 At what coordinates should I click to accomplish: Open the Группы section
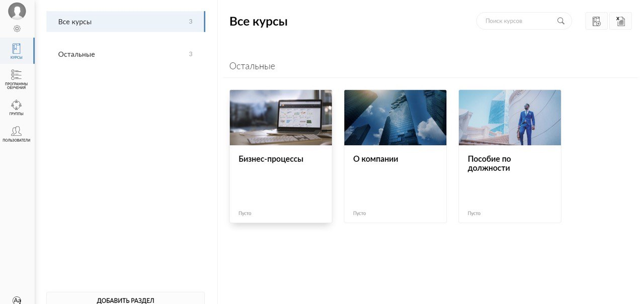click(17, 108)
